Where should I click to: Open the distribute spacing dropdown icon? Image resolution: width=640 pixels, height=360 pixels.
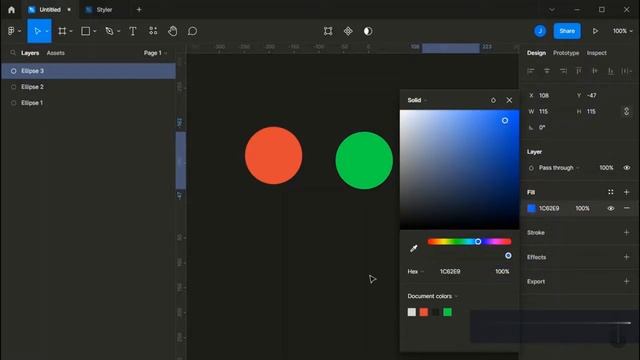pyautogui.click(x=627, y=71)
